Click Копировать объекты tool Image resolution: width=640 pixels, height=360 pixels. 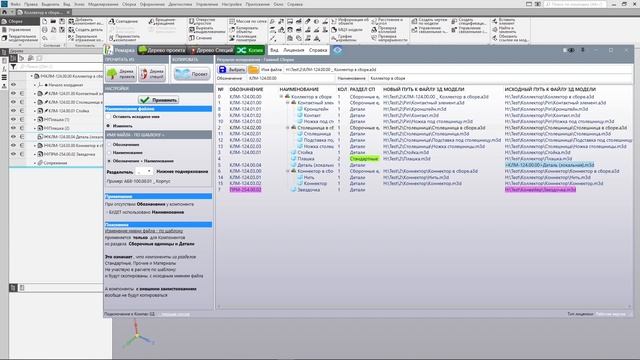(x=244, y=30)
